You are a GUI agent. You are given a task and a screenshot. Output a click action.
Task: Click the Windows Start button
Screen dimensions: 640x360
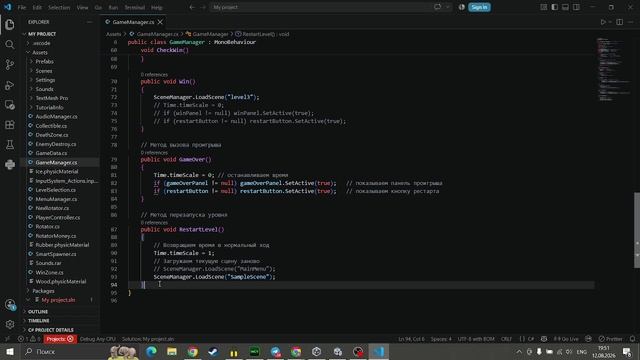[x=10, y=351]
